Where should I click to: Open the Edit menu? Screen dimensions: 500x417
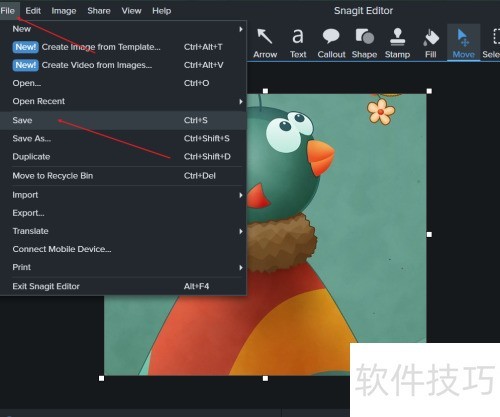[x=33, y=11]
